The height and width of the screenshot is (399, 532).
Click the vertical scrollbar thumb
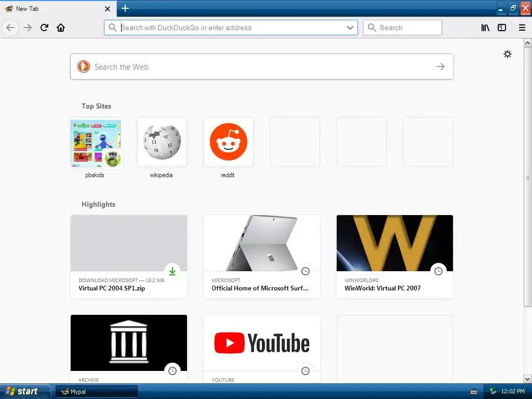[x=527, y=177]
